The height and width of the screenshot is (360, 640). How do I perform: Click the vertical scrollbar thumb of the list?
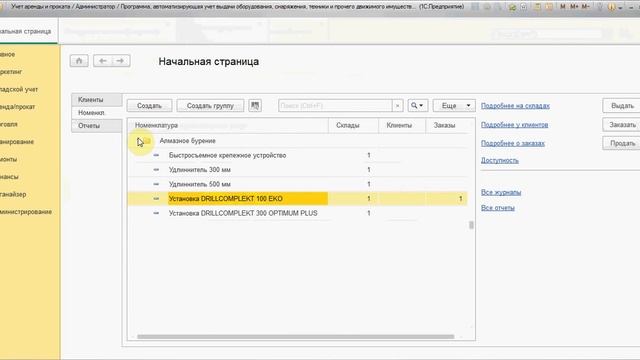pyautogui.click(x=471, y=225)
